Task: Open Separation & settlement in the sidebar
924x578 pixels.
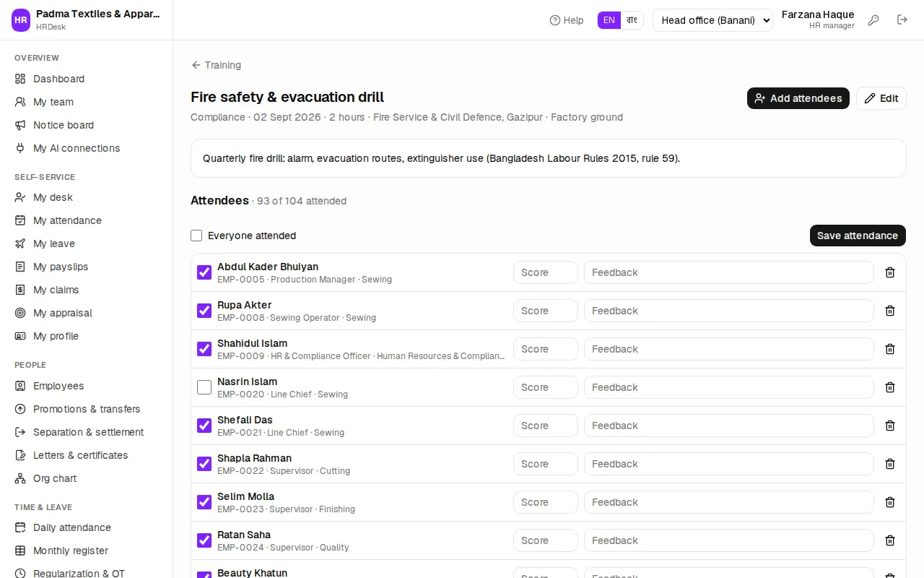Action: coord(86,432)
